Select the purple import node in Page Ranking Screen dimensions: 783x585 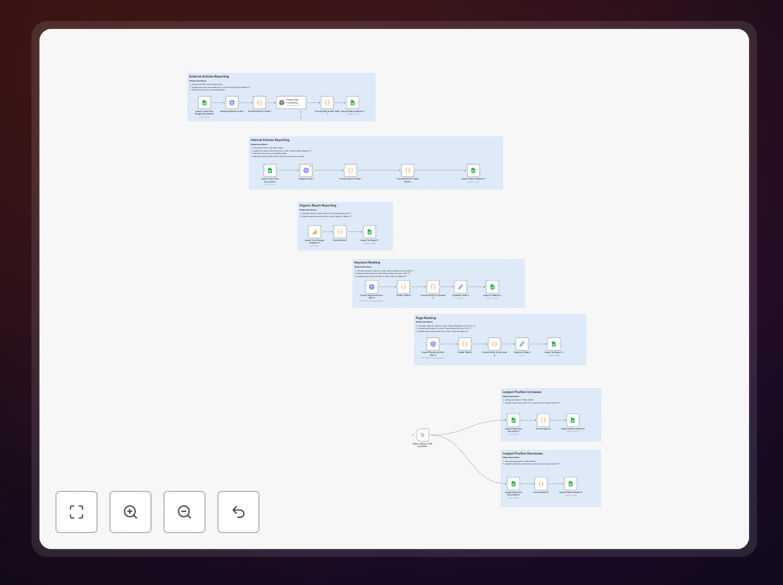coord(433,344)
